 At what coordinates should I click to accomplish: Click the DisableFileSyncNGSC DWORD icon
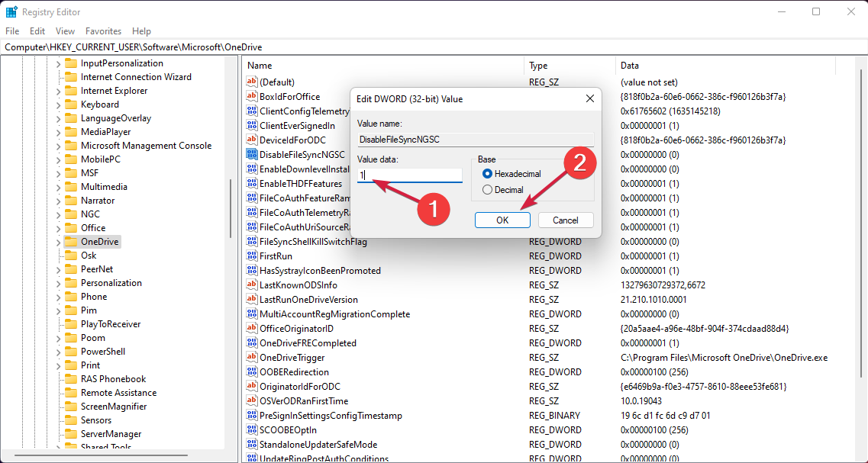pyautogui.click(x=252, y=154)
